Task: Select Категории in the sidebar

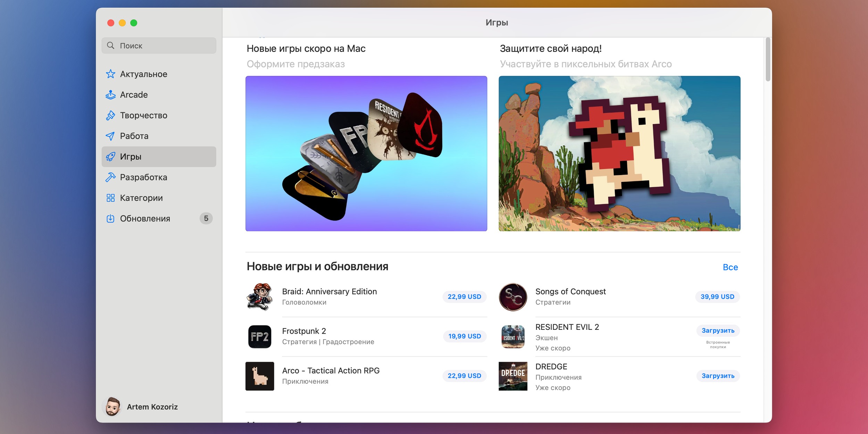Action: pyautogui.click(x=159, y=198)
